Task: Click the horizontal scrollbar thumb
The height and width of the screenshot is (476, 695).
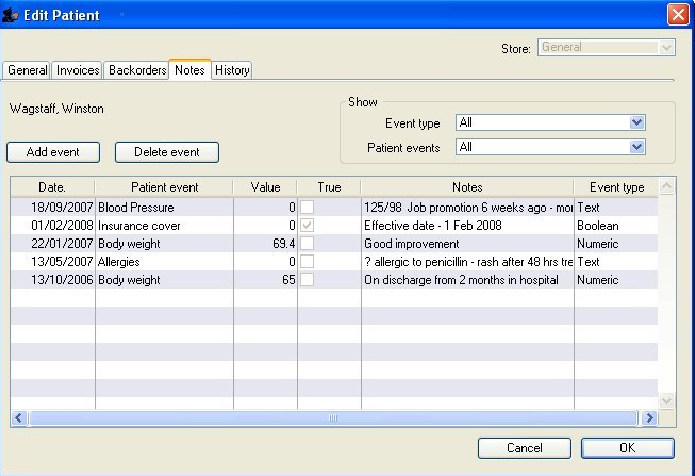Action: [333, 418]
